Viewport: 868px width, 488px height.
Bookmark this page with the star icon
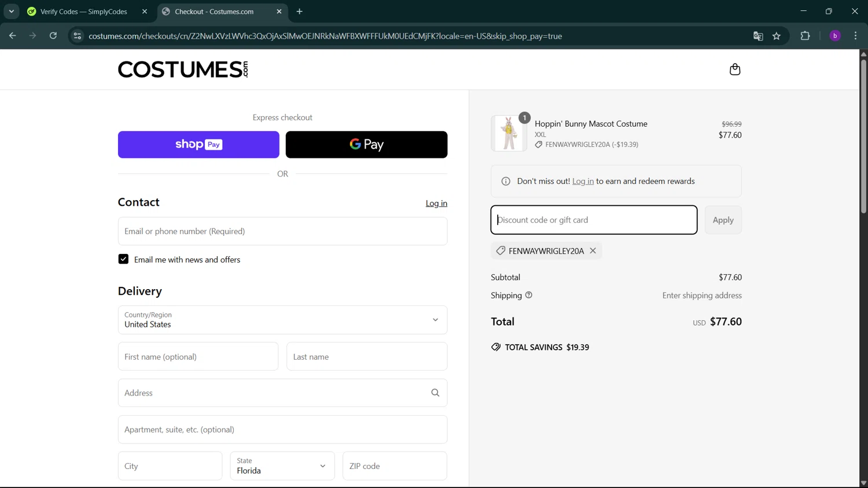click(777, 36)
